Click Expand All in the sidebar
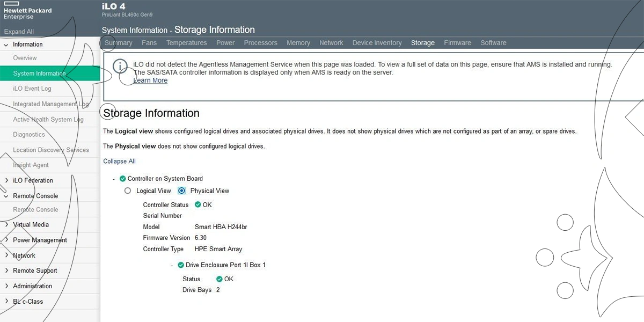The width and height of the screenshot is (644, 322). (x=19, y=32)
